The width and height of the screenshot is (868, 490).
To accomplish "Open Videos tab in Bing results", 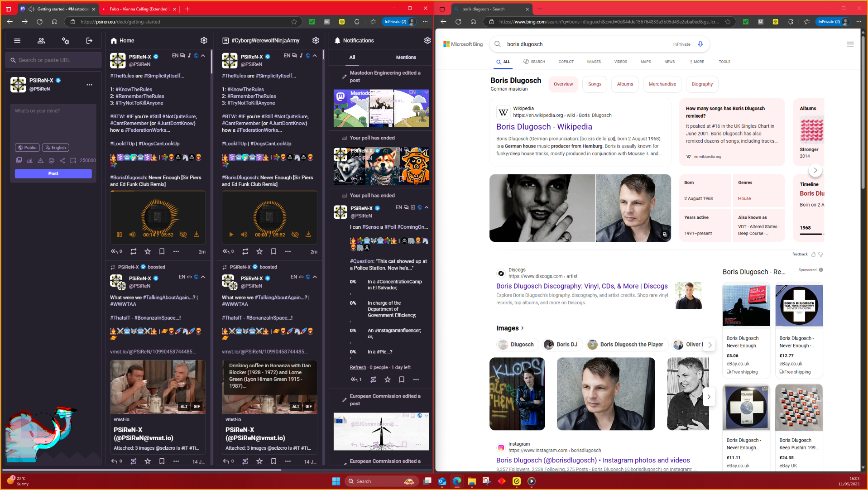I will 621,62.
